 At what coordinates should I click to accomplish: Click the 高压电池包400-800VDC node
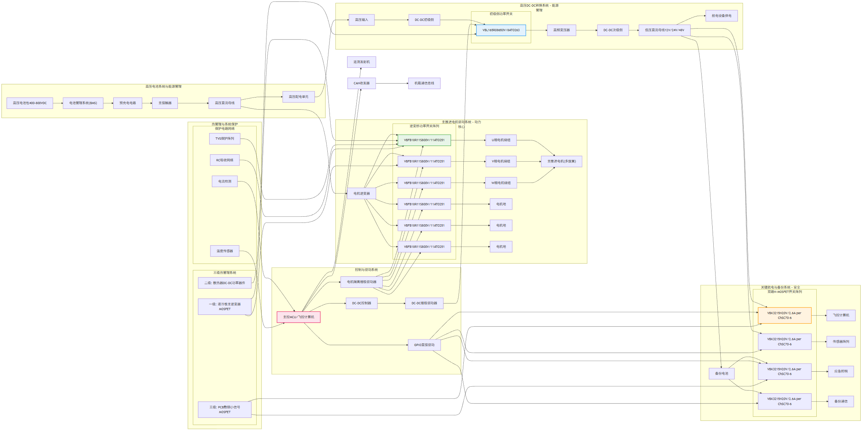tap(30, 103)
